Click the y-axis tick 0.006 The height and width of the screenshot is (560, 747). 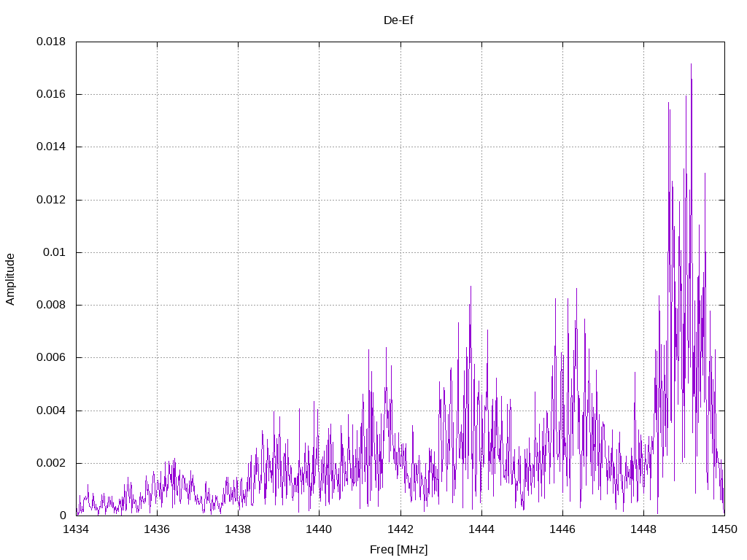tap(51, 357)
